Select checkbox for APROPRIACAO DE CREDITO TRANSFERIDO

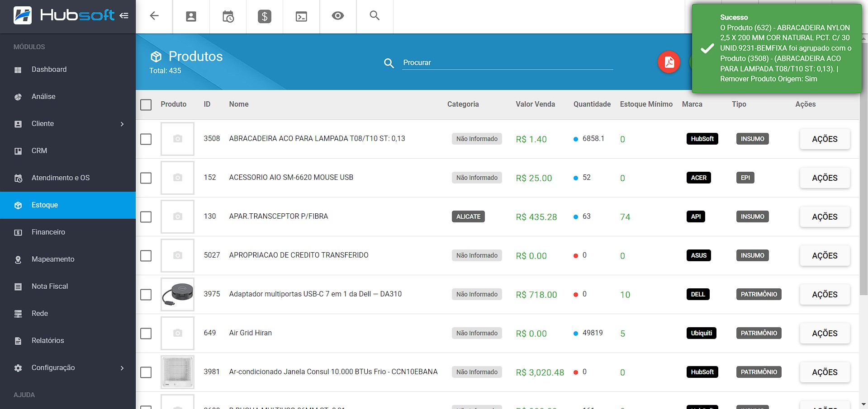coord(146,256)
